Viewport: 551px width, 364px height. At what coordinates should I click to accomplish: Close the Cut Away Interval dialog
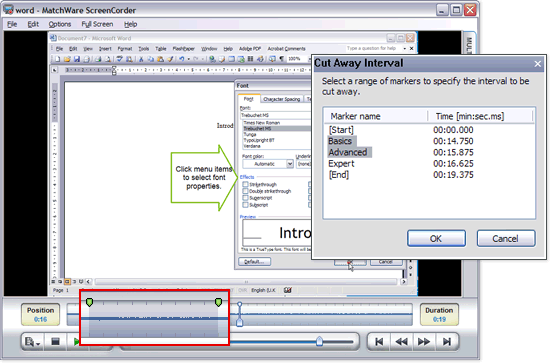tap(538, 64)
